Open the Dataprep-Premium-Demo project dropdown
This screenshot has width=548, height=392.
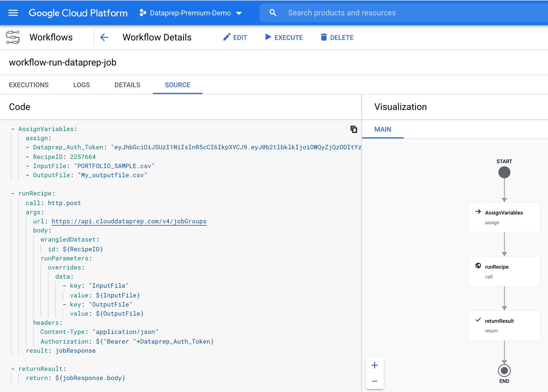(x=191, y=13)
